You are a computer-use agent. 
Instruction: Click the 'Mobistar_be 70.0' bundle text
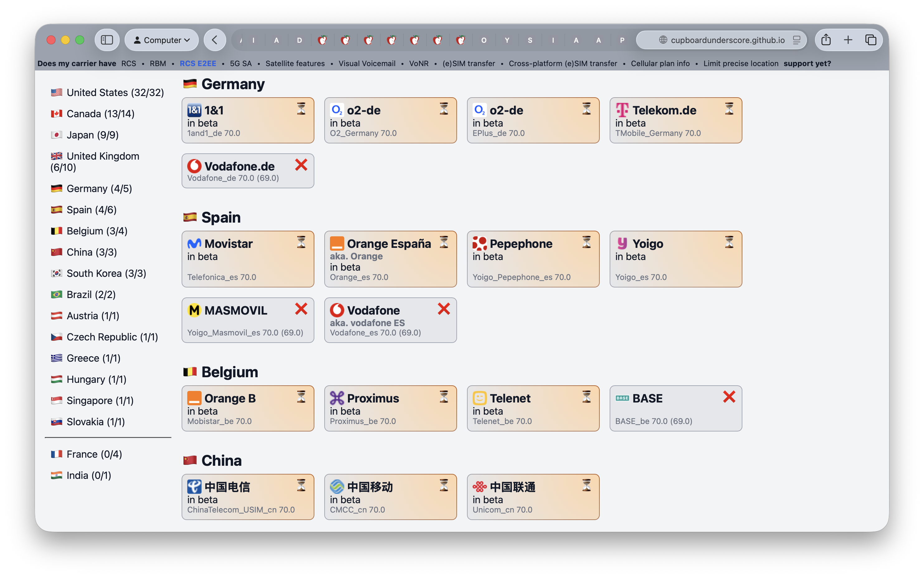coord(219,421)
